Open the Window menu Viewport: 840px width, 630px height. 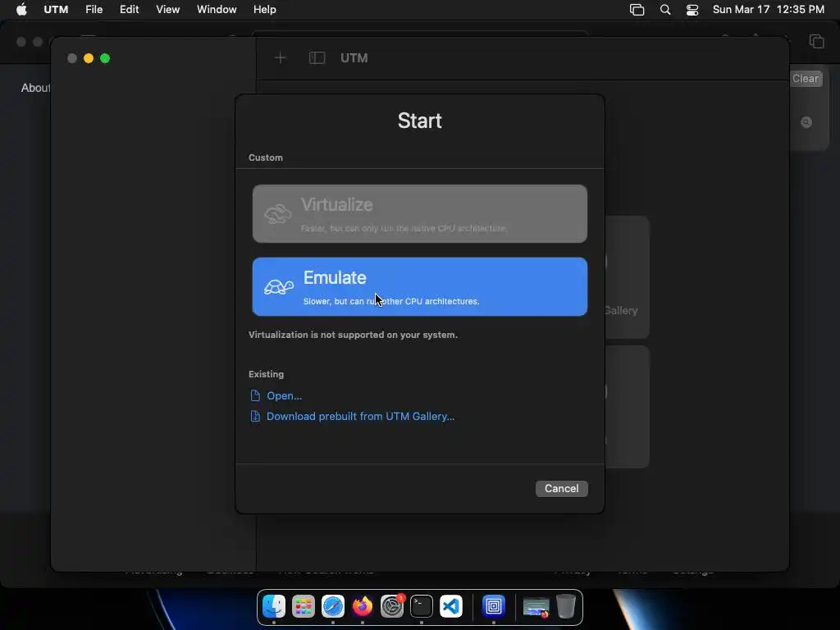(217, 9)
